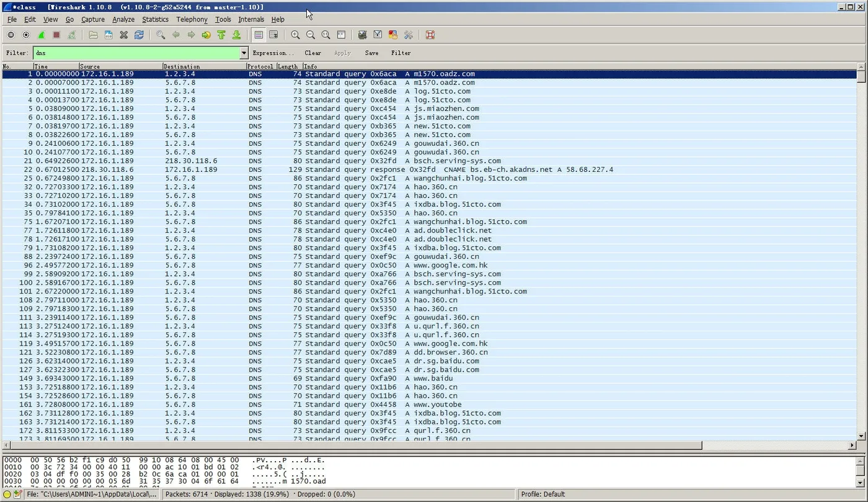Viewport: 868px width, 502px height.
Task: Close this capture file
Action: (123, 35)
